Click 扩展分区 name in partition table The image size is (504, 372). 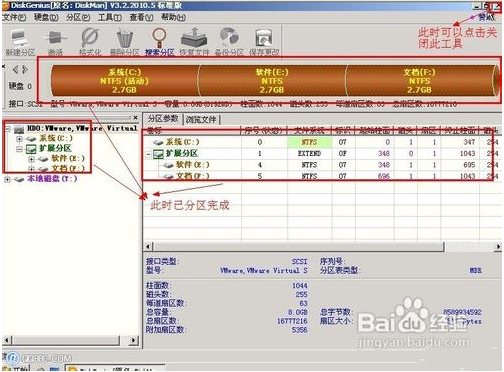click(x=182, y=154)
